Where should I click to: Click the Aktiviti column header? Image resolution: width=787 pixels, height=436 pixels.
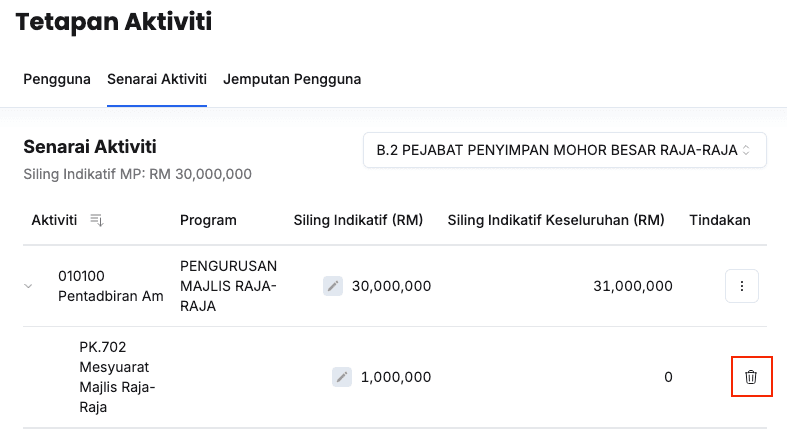point(54,220)
